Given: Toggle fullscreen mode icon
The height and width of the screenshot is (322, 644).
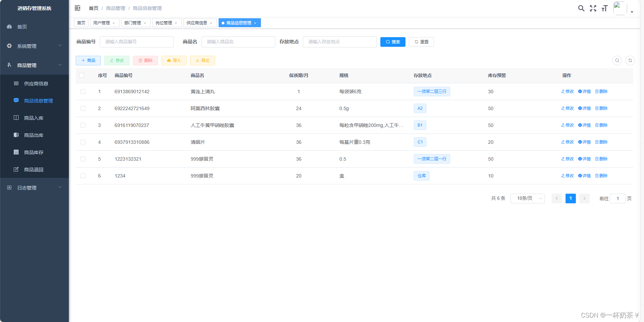Looking at the screenshot, I should coord(593,8).
